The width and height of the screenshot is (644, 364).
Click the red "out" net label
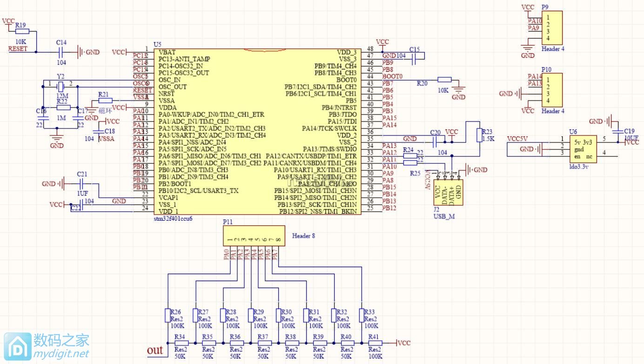point(155,351)
